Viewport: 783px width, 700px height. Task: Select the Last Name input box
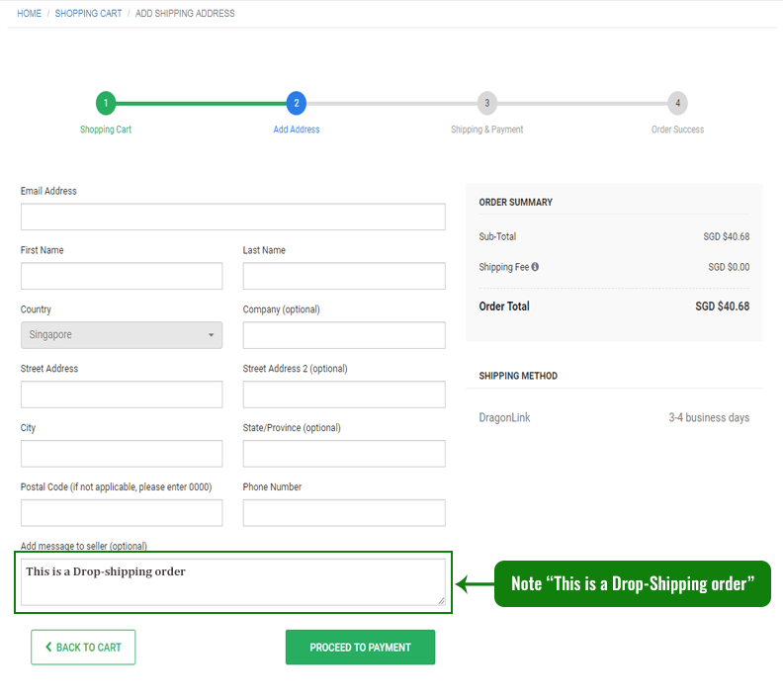pyautogui.click(x=344, y=276)
